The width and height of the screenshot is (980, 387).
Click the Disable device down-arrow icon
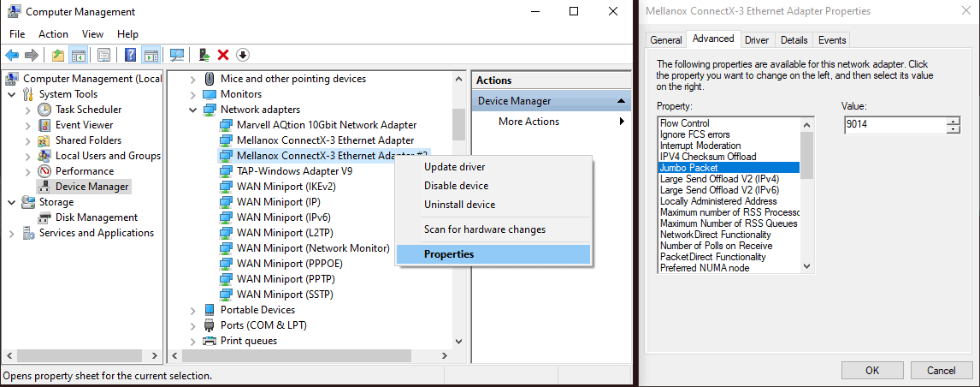pos(243,55)
